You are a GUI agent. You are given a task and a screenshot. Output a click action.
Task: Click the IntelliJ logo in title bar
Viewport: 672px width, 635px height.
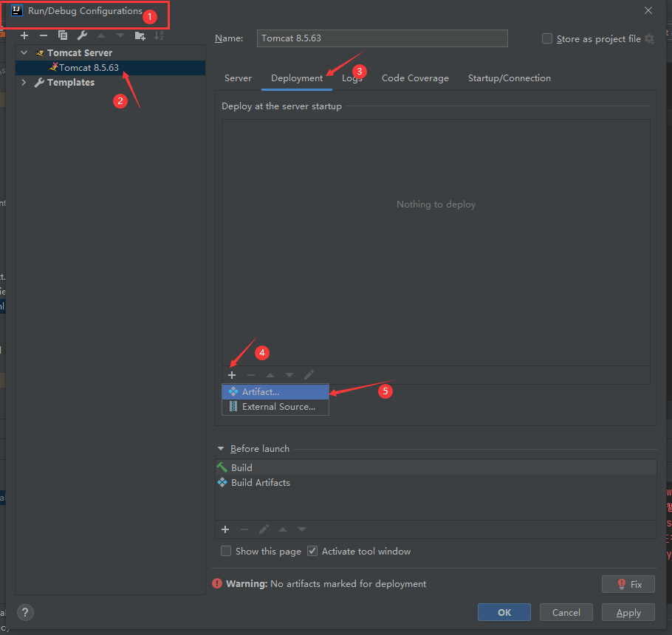(17, 11)
